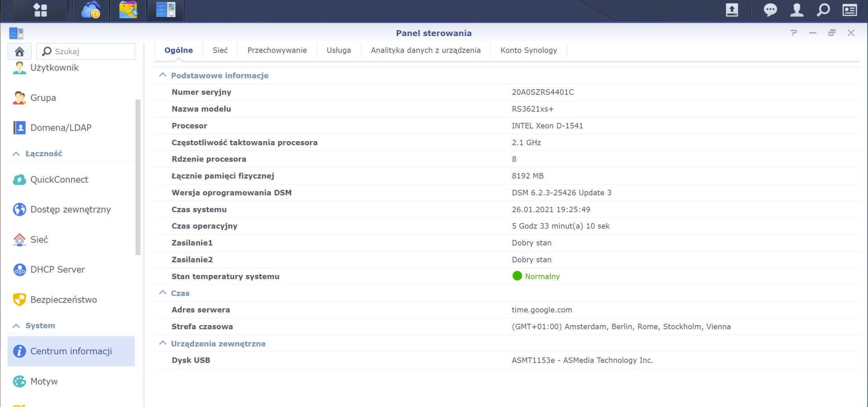Open the widgets panel icon
The width and height of the screenshot is (868, 407).
(850, 10)
